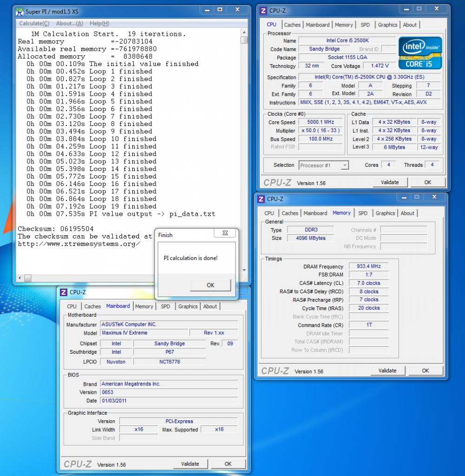Select SPD tab in the Memory CPU-Z window
Image resolution: width=465 pixels, height=476 pixels.
363,213
